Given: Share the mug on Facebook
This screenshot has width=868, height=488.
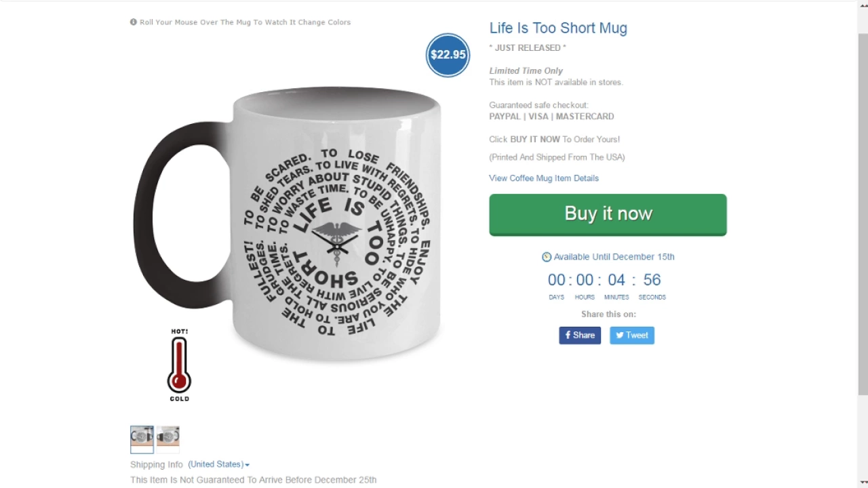Looking at the screenshot, I should coord(580,335).
